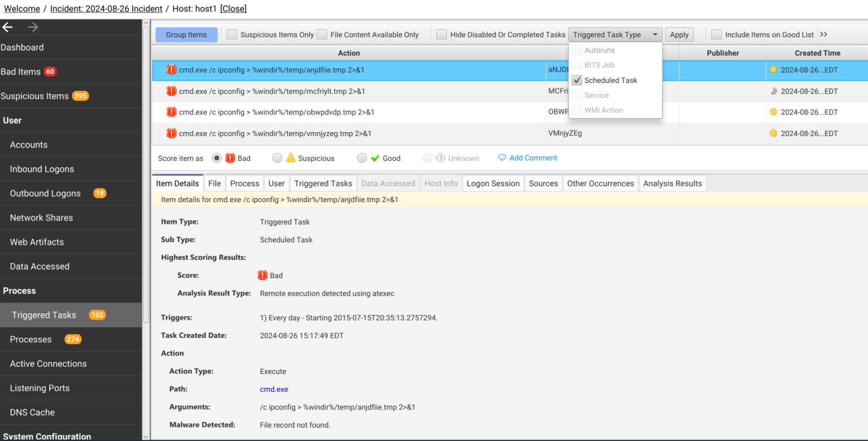Click the Add Comment speech bubble icon
This screenshot has height=441, width=868.
(x=502, y=158)
